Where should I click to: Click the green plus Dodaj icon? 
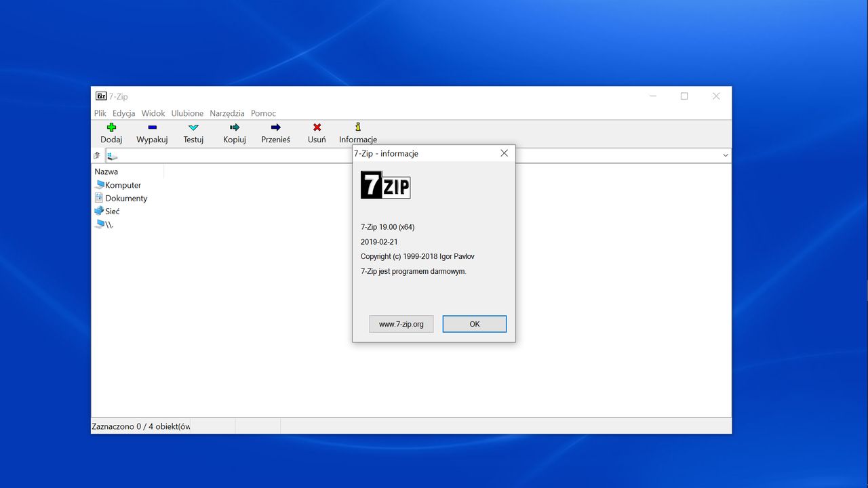[111, 127]
